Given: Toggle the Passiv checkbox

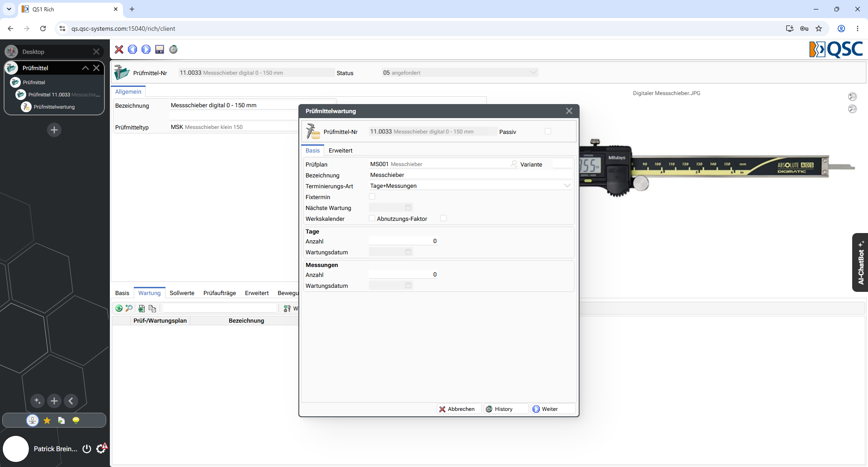Looking at the screenshot, I should pos(548,131).
